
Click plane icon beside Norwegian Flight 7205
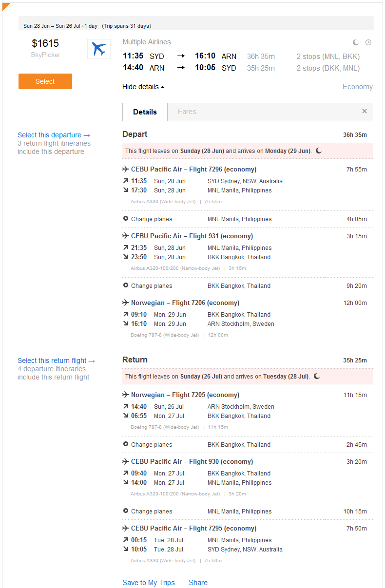tap(126, 395)
